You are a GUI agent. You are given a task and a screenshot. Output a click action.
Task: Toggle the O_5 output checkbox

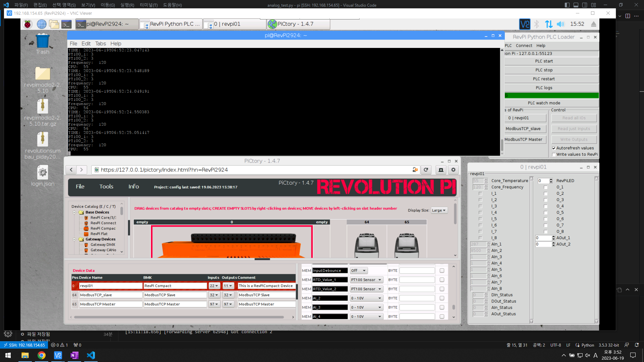coord(545,213)
